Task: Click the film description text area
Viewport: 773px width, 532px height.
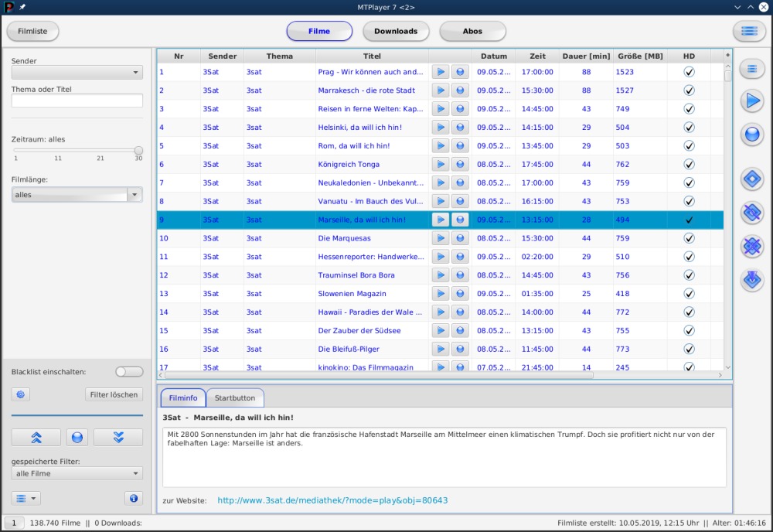Action: [444, 457]
